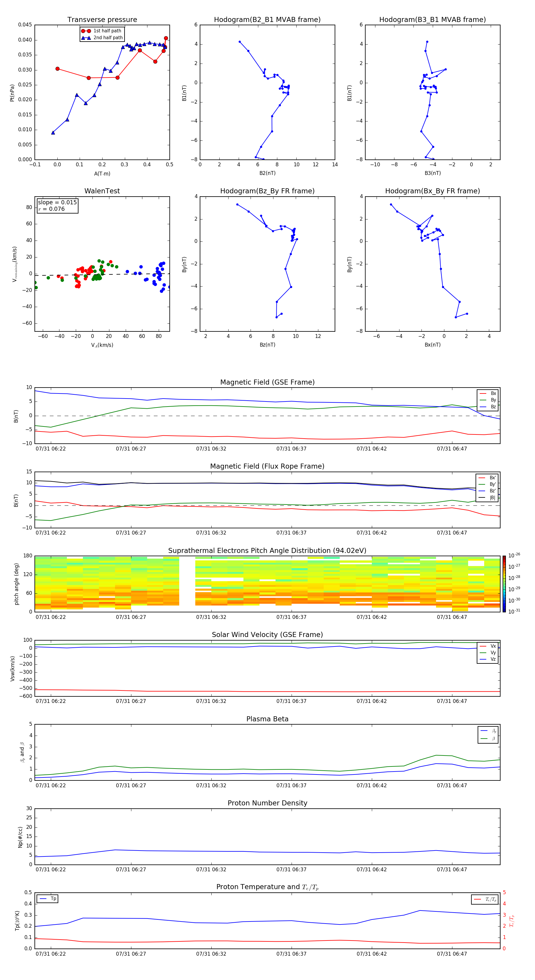Click the 'Solar Wind Velocity (GSE Frame)' title
Screen dimensions: 535x980
tap(267, 635)
